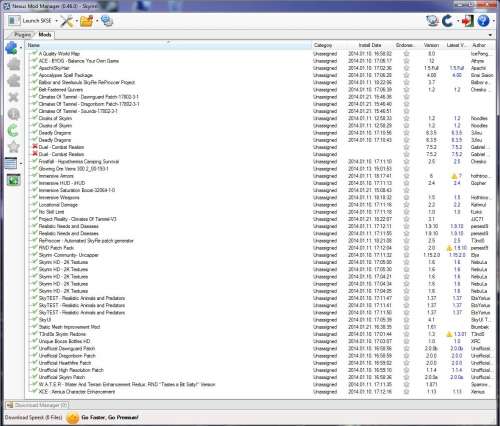This screenshot has width=500, height=426.
Task: Click the red arrow logout door icon
Action: point(468,21)
